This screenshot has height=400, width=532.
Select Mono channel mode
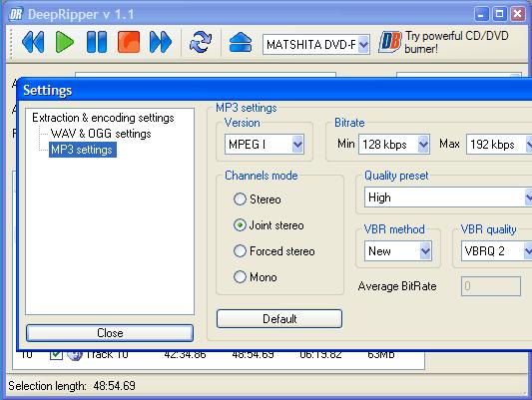(240, 277)
